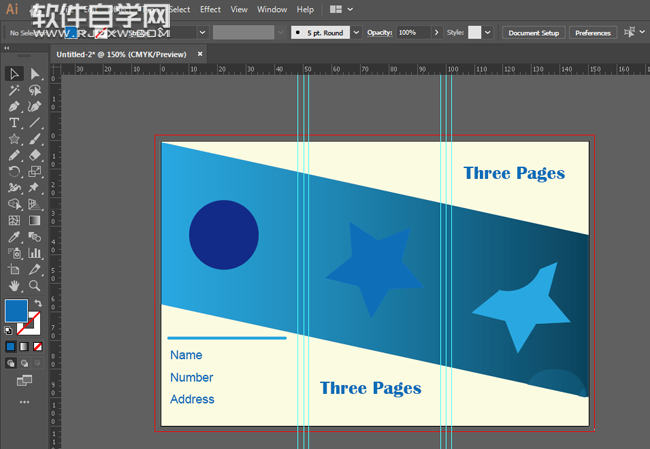Close the Untitled-2 document tab
The height and width of the screenshot is (449, 650).
pos(201,54)
